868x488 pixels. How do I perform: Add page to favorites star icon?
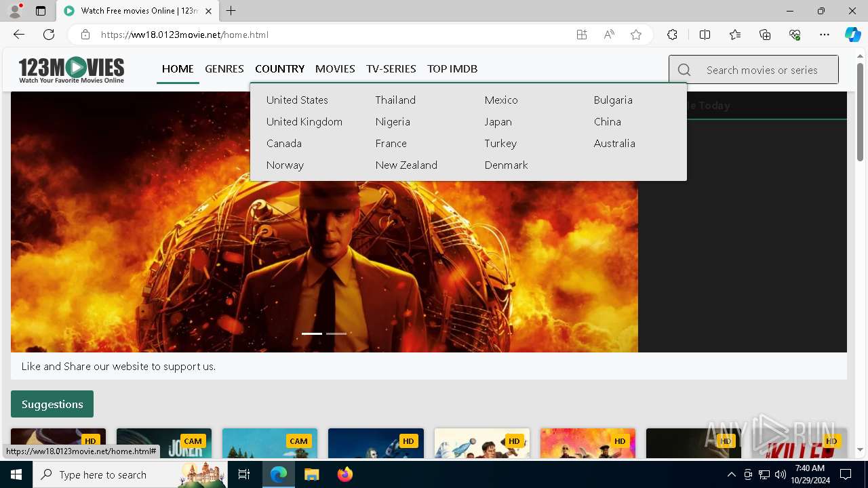pos(636,35)
